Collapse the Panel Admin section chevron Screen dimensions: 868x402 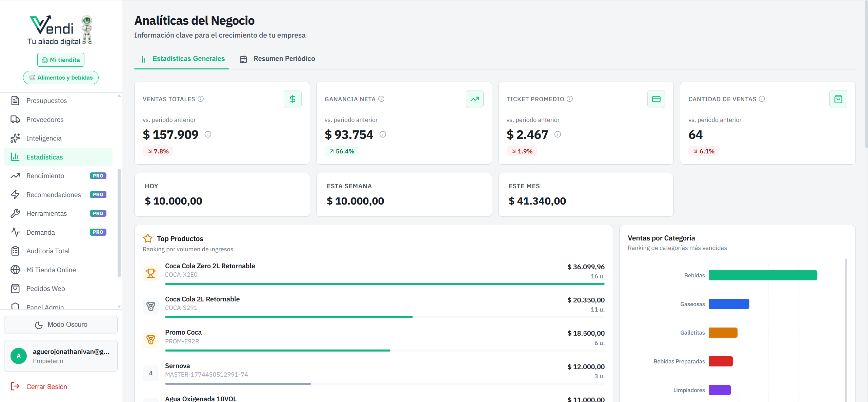pyautogui.click(x=119, y=306)
